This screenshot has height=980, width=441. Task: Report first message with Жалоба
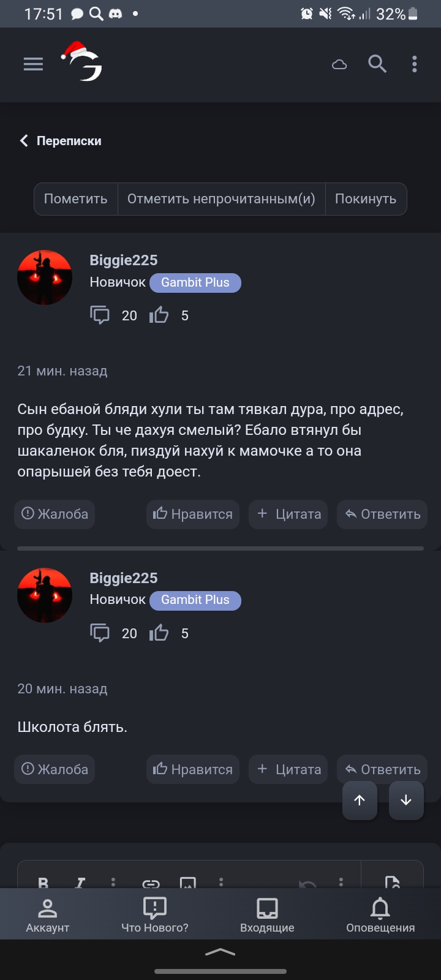(55, 514)
